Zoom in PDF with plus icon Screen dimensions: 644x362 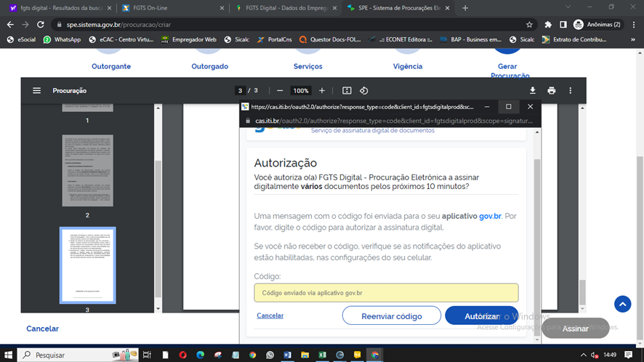pyautogui.click(x=322, y=91)
